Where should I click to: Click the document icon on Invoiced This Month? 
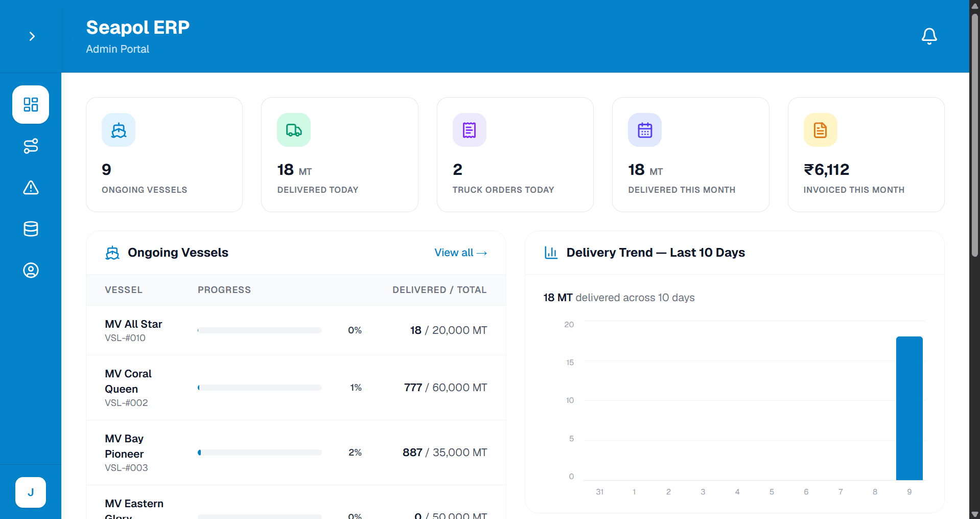pyautogui.click(x=820, y=130)
